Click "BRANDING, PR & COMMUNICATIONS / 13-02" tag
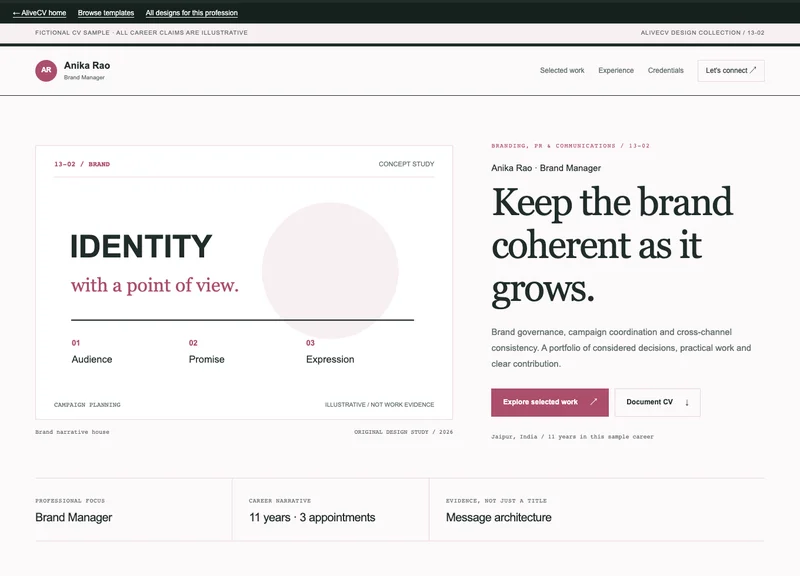The image size is (800, 576). [x=570, y=146]
